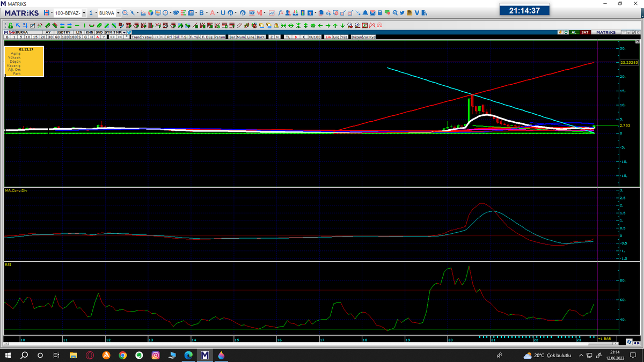This screenshot has width=644, height=362.
Task: Click the Trend button
Action: [x=136, y=37]
